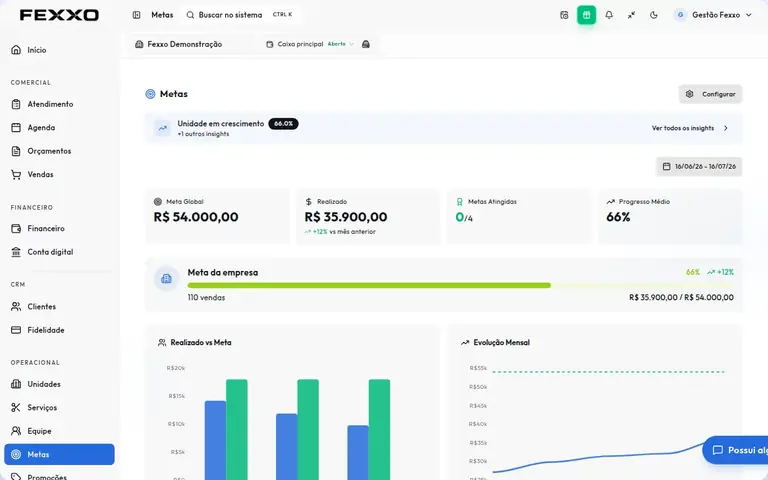Click the Metas Atingidas 0/4 value
Image resolution: width=768 pixels, height=480 pixels.
click(464, 217)
